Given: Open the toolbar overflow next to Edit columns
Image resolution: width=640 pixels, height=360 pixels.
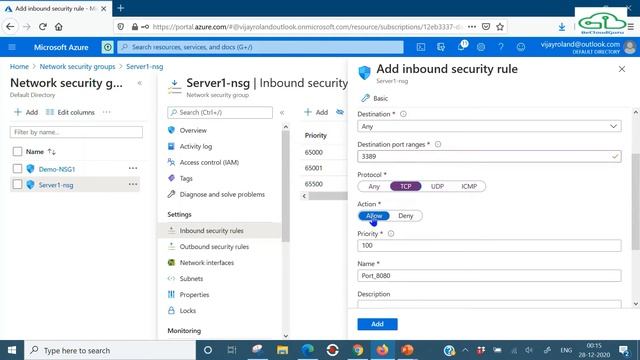Looking at the screenshot, I should click(107, 112).
